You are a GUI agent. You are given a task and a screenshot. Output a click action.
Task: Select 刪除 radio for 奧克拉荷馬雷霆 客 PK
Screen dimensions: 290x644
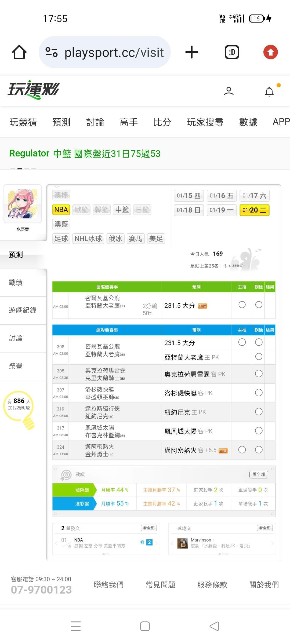[259, 374]
